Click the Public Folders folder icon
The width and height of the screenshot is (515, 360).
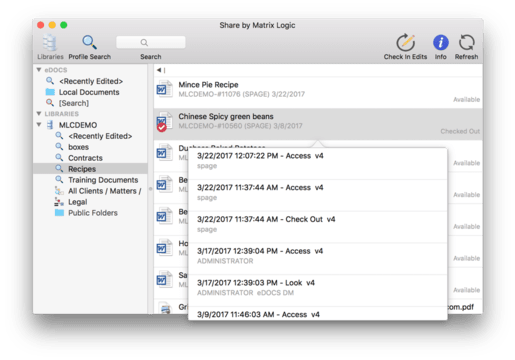[59, 213]
